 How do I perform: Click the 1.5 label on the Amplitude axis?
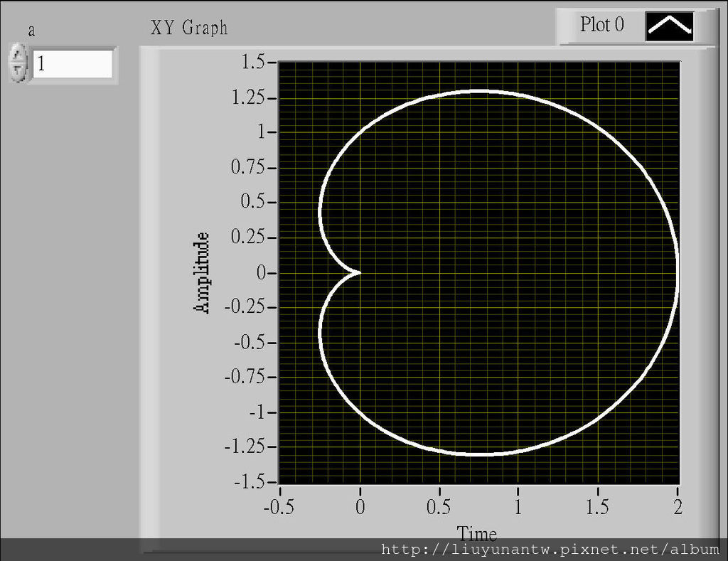pyautogui.click(x=253, y=61)
